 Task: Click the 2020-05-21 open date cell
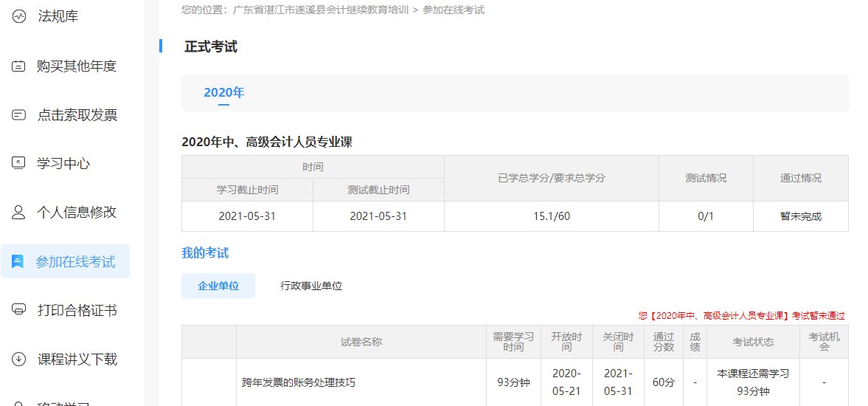(567, 382)
